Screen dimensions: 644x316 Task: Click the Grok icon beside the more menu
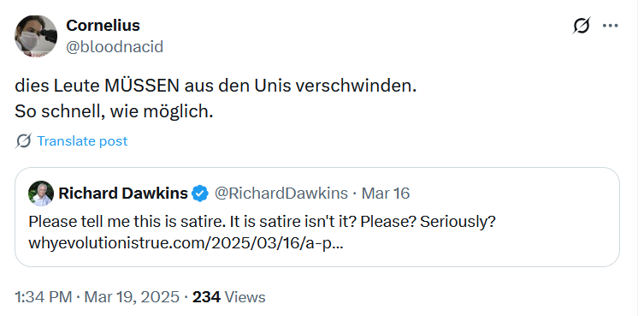click(582, 26)
